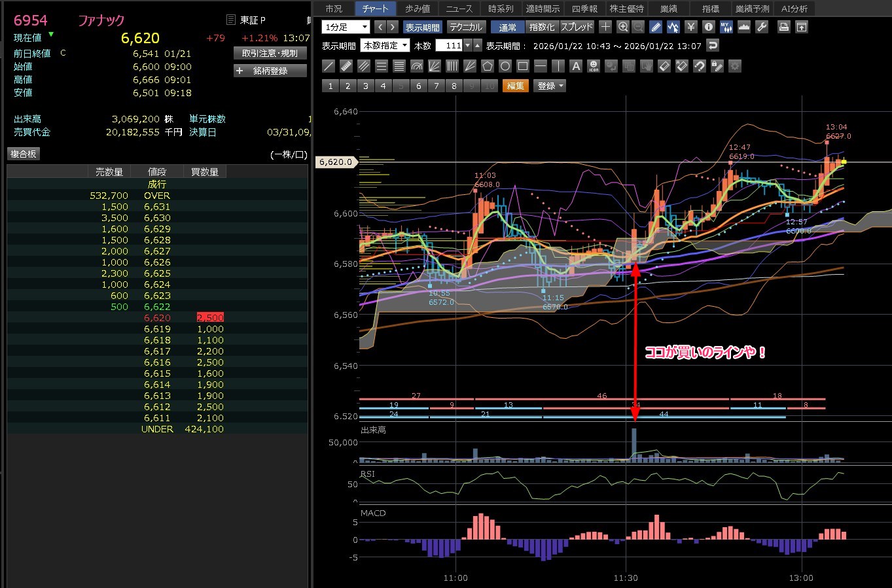Viewport: 892px width, 588px height.
Task: Click the zoom in magnifier icon
Action: (623, 27)
